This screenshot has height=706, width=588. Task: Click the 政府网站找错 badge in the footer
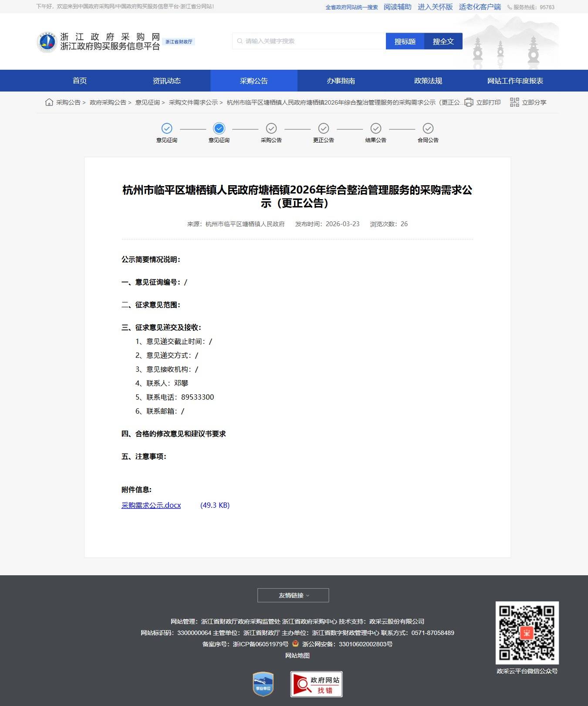(316, 684)
